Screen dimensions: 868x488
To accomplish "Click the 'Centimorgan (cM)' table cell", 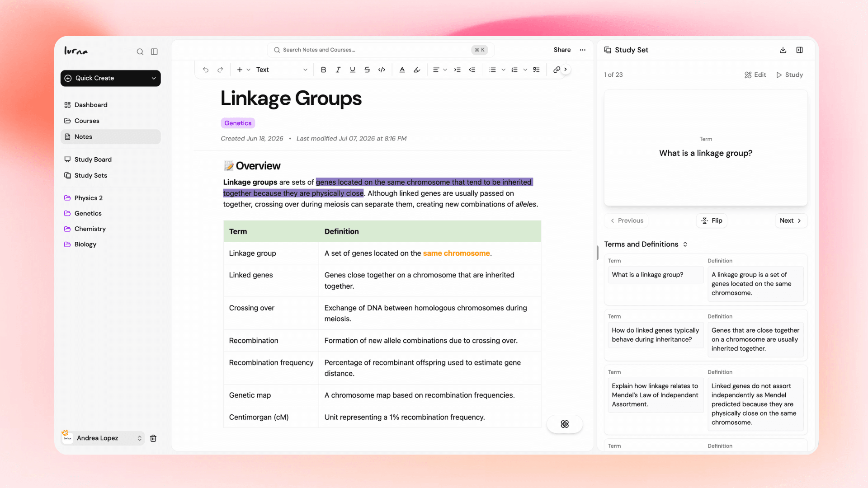I will pyautogui.click(x=271, y=417).
